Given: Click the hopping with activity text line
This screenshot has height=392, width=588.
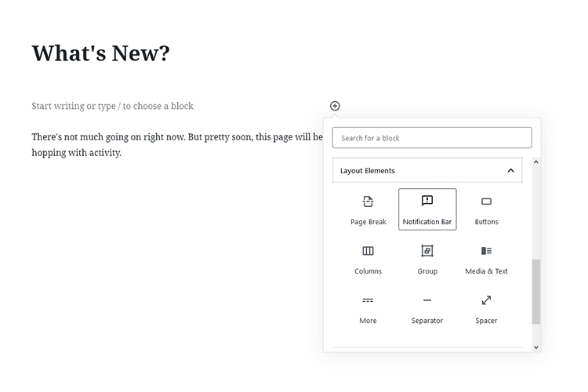Looking at the screenshot, I should click(x=77, y=153).
